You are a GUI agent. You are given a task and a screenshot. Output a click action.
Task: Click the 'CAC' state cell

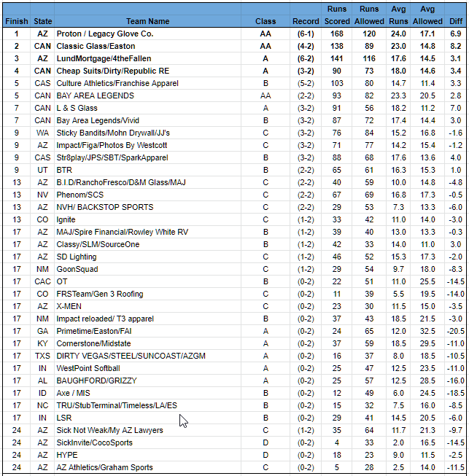coord(42,281)
